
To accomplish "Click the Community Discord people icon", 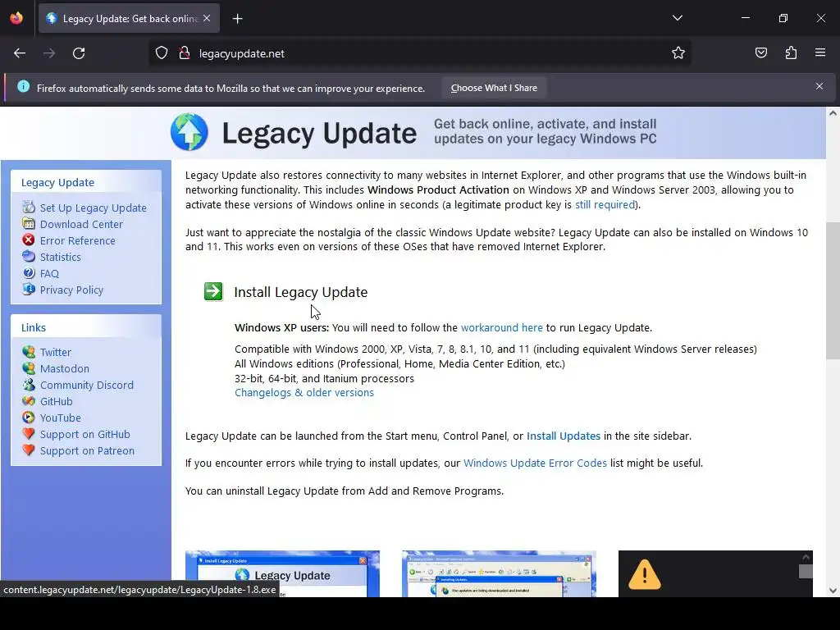I will (29, 384).
